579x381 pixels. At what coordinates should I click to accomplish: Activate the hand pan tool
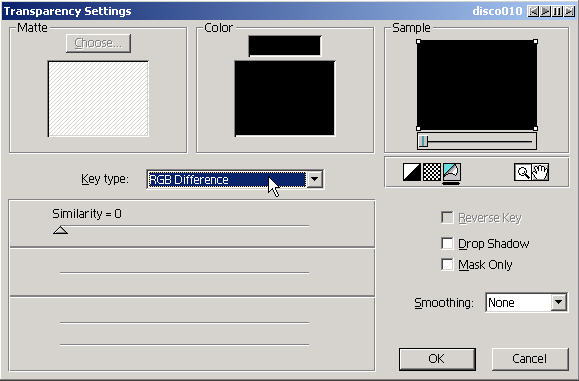[x=540, y=172]
